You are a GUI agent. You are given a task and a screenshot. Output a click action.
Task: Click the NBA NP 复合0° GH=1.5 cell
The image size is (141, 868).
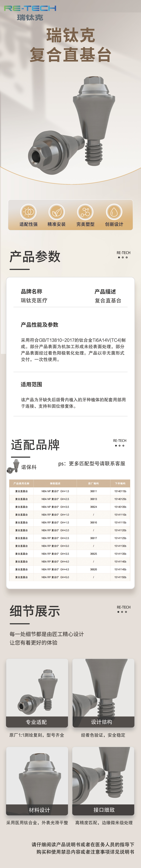tap(55, 491)
